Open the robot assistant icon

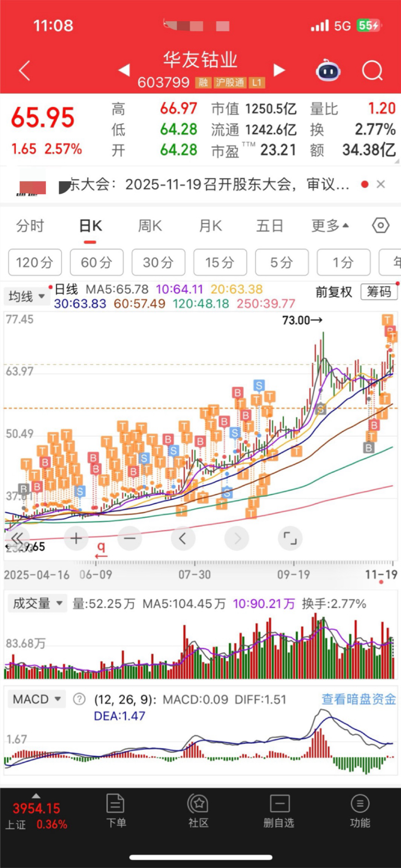tap(328, 70)
